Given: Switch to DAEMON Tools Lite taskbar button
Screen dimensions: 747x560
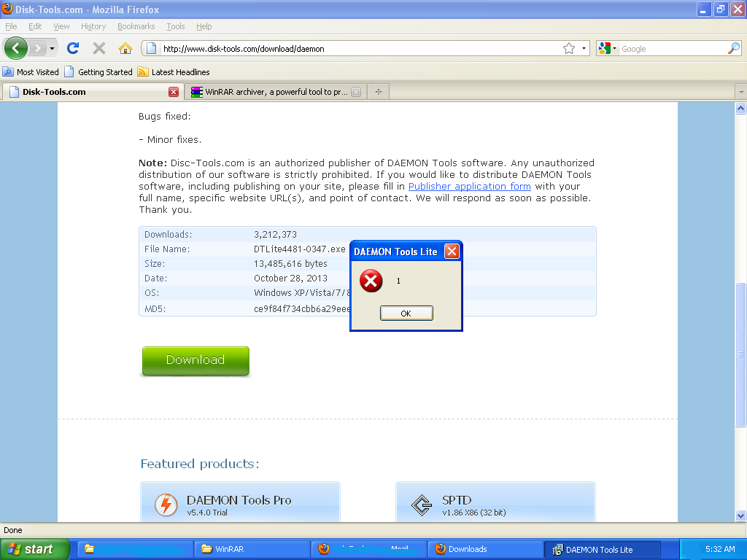Looking at the screenshot, I should 602,549.
